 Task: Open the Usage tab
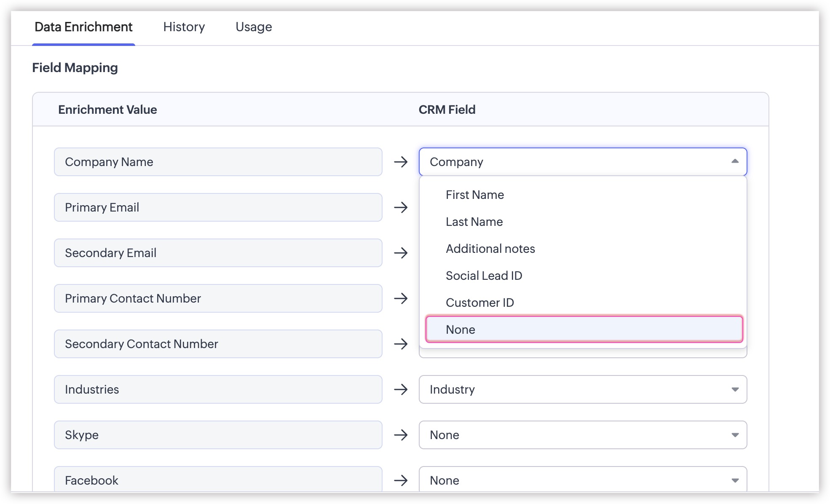tap(254, 27)
